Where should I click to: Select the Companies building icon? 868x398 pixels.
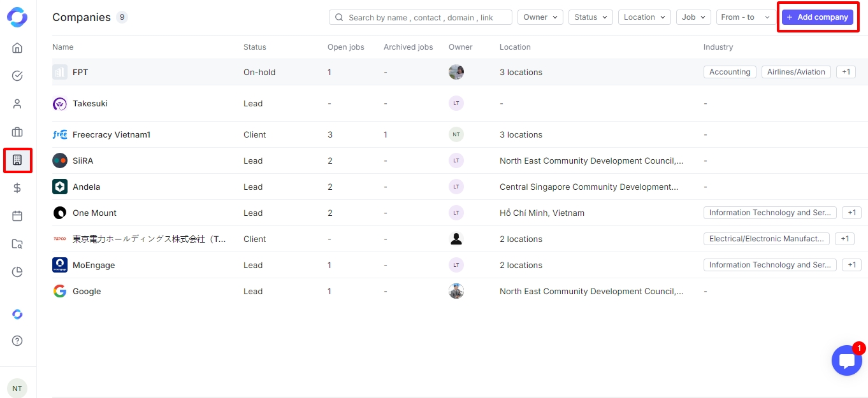[x=17, y=160]
